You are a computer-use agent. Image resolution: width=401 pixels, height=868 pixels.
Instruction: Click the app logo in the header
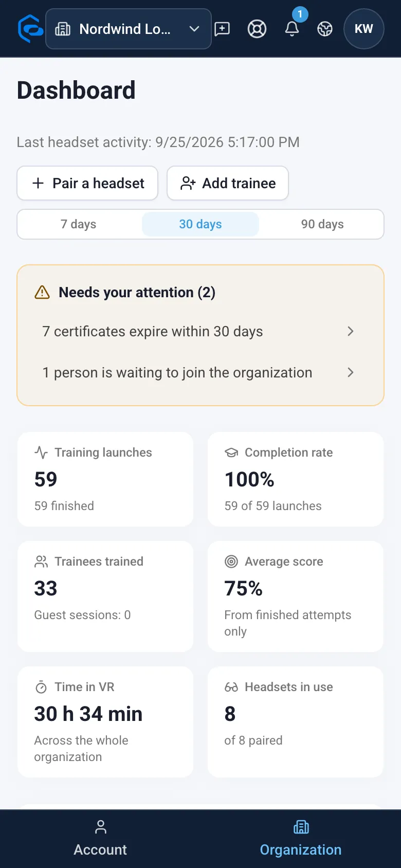click(30, 29)
